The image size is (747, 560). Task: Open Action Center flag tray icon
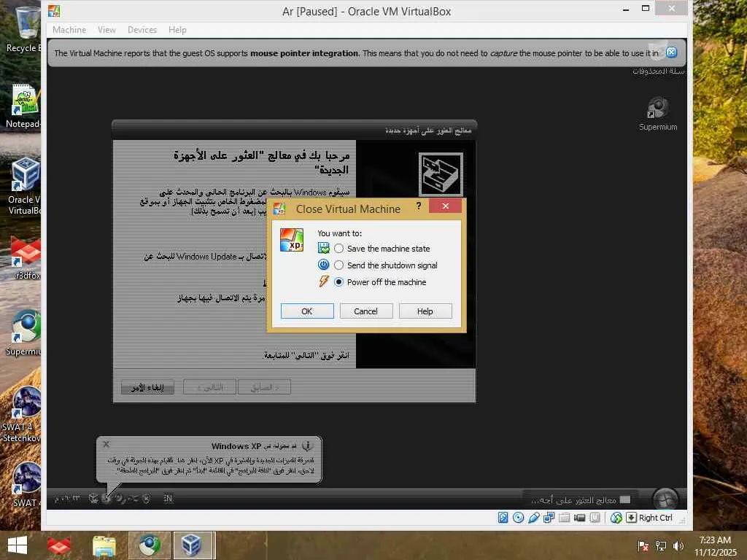pos(643,545)
